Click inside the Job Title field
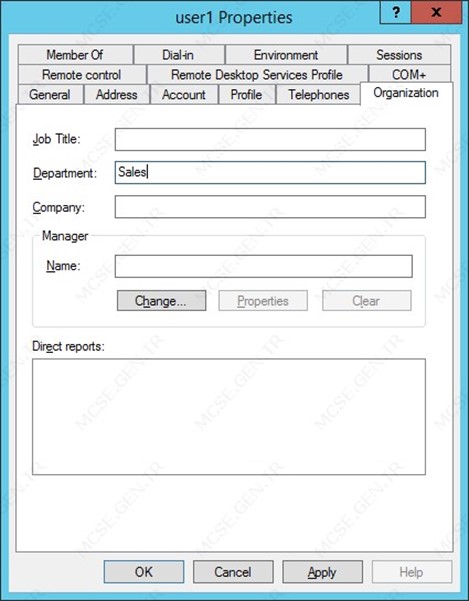The height and width of the screenshot is (601, 469). [270, 140]
